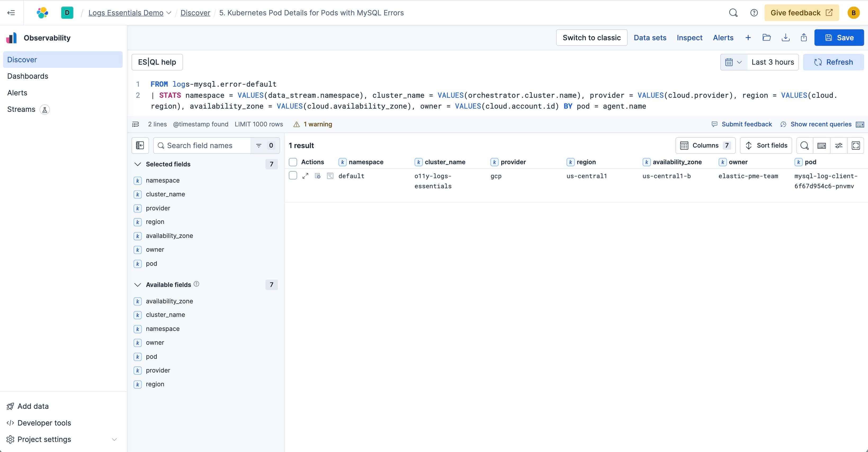
Task: Click the tech preview flask icon next to Streams
Action: coord(45,109)
